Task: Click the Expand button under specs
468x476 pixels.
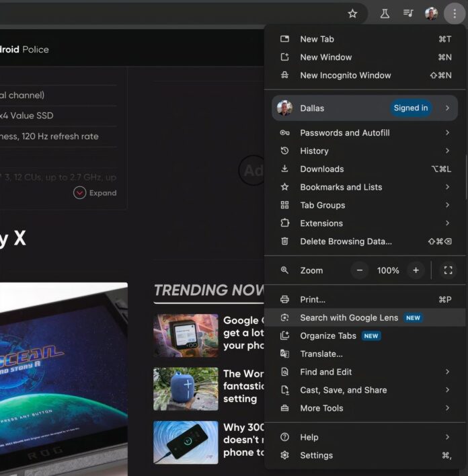Action: tap(95, 193)
